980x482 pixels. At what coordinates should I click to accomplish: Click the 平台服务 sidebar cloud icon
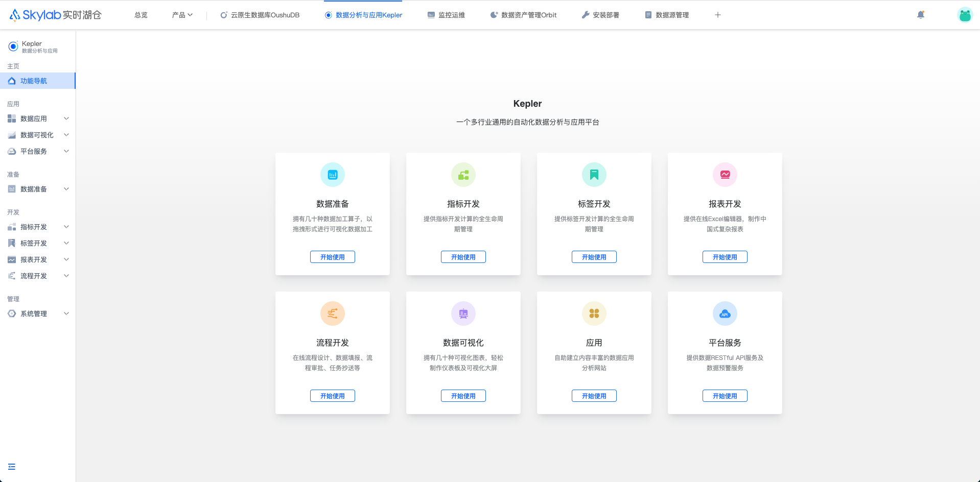pos(12,151)
